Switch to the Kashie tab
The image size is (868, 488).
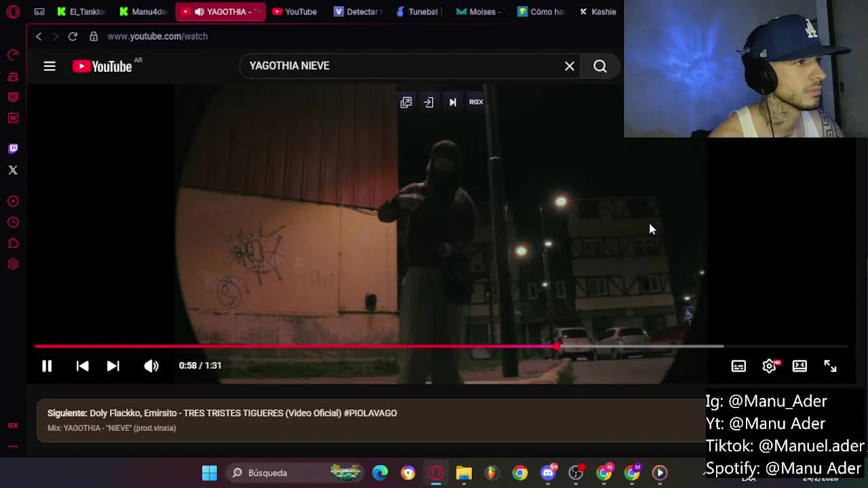coord(597,12)
